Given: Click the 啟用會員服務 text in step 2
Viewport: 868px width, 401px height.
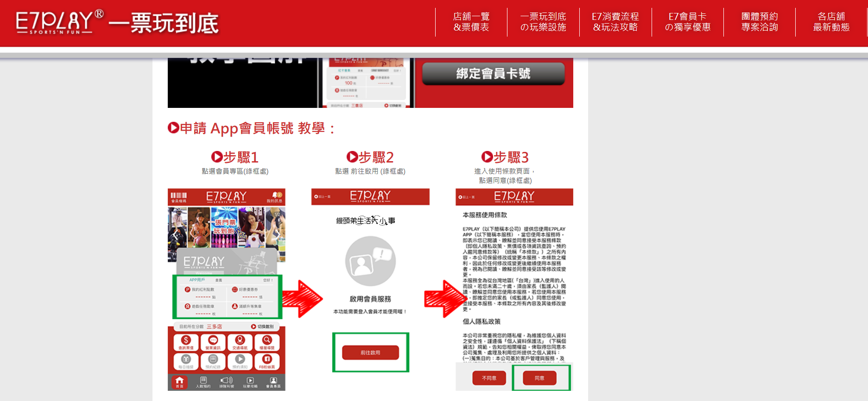Looking at the screenshot, I should tap(370, 299).
